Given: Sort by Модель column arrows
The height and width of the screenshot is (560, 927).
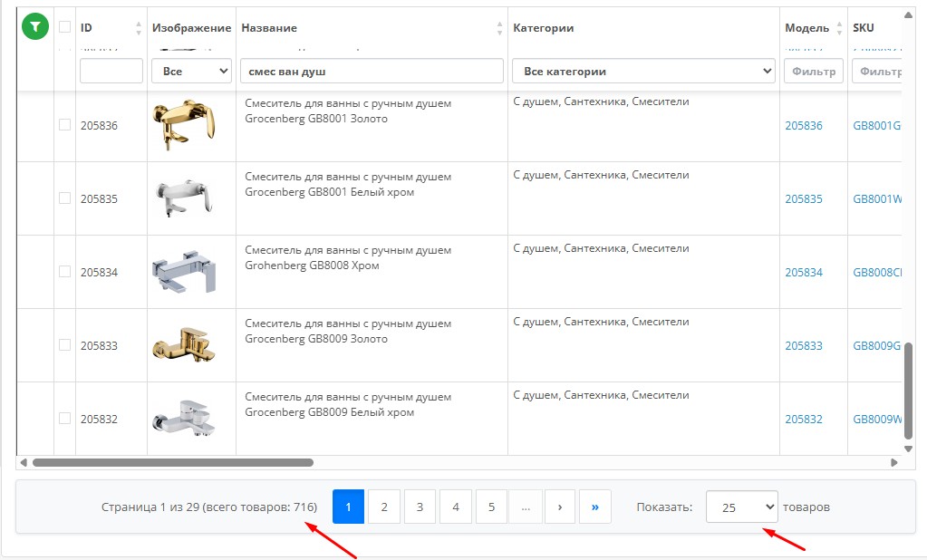Looking at the screenshot, I should point(840,28).
